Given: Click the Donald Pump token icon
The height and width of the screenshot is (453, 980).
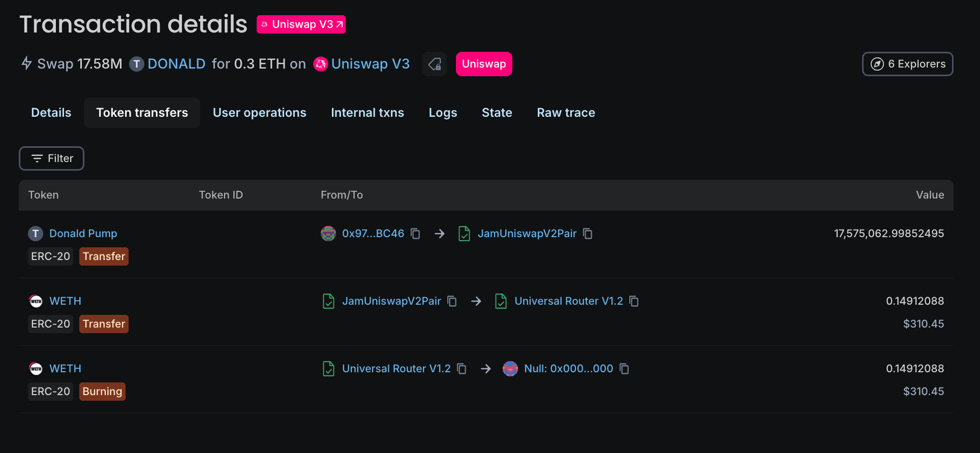Looking at the screenshot, I should [x=36, y=234].
